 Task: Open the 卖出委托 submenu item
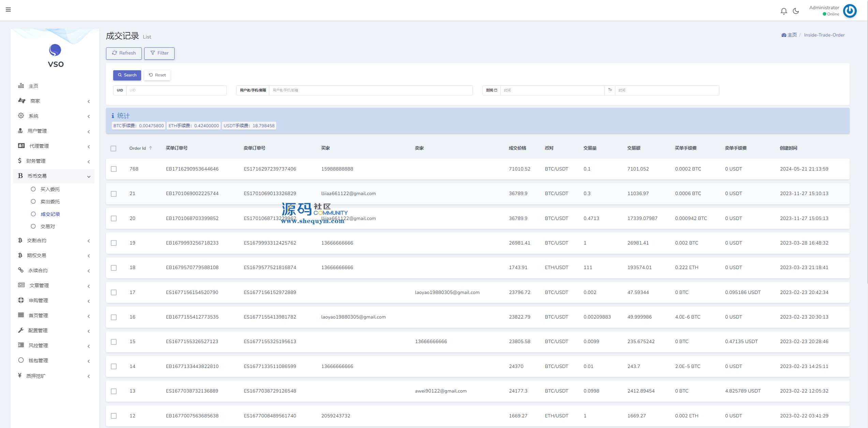click(x=50, y=202)
